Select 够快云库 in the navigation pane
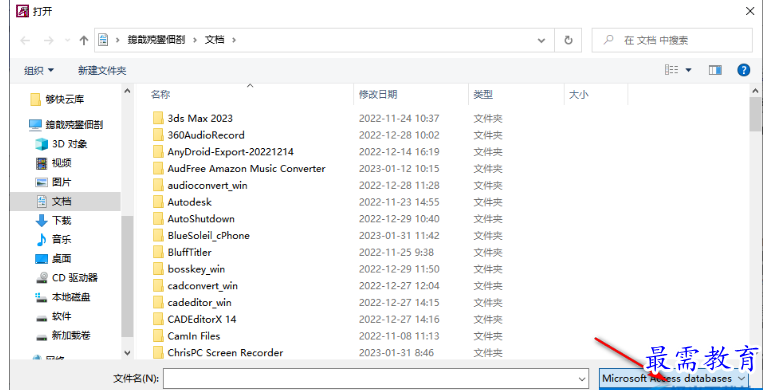767x390 pixels. [x=65, y=99]
